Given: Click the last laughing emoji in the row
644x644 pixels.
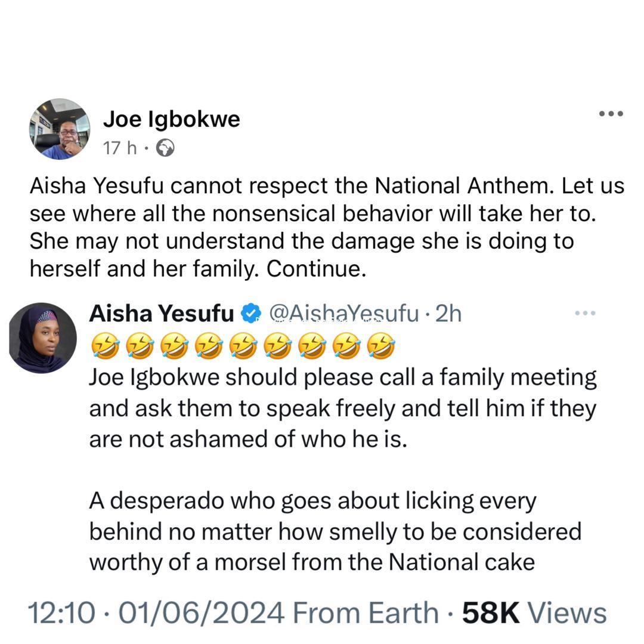Looking at the screenshot, I should click(381, 346).
